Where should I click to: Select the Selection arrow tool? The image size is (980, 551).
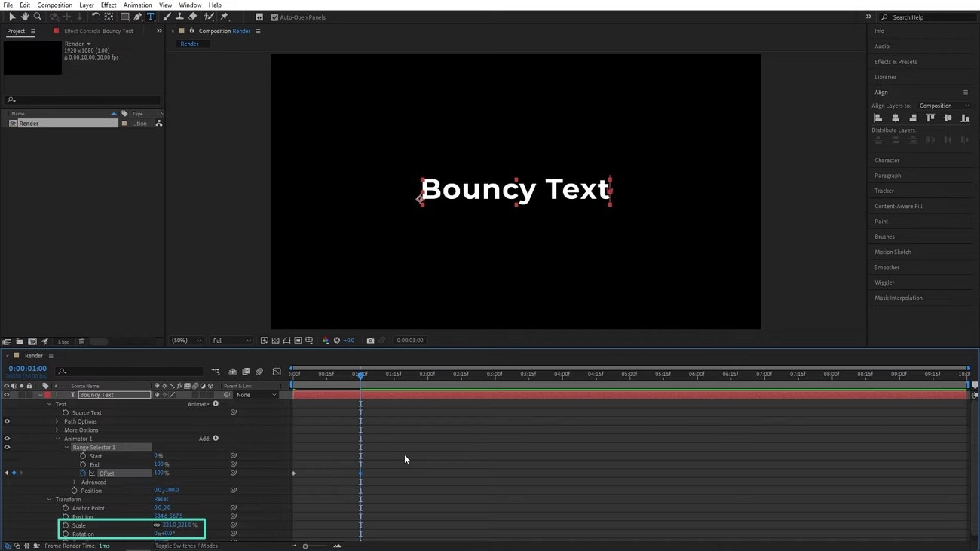tap(12, 17)
